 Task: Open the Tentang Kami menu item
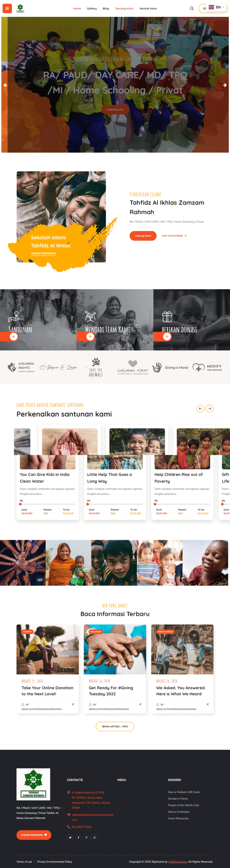tap(124, 8)
